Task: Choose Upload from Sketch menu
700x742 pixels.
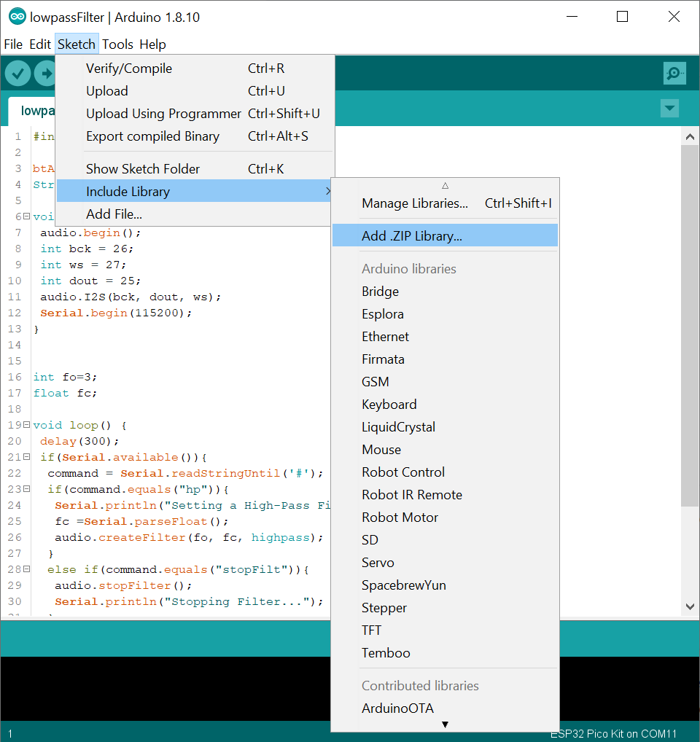Action: pyautogui.click(x=195, y=91)
